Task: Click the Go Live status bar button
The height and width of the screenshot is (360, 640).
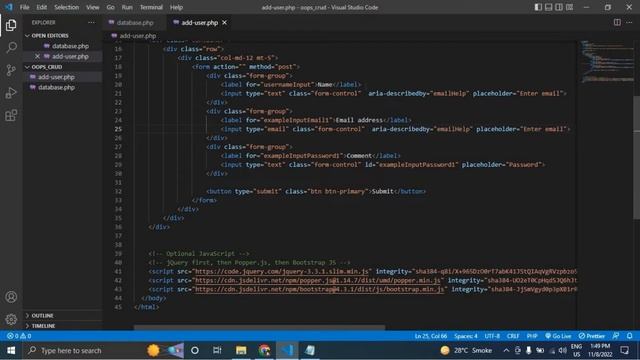Action: coord(558,336)
